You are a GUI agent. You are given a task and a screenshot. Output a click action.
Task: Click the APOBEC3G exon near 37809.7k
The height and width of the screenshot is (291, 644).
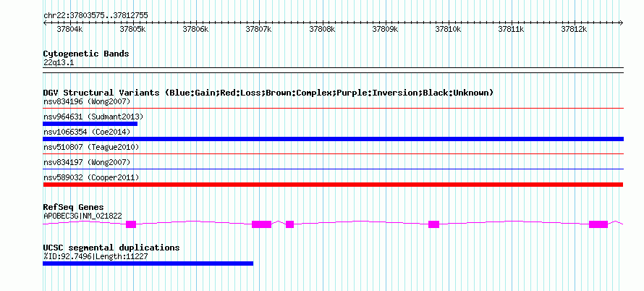pos(433,224)
